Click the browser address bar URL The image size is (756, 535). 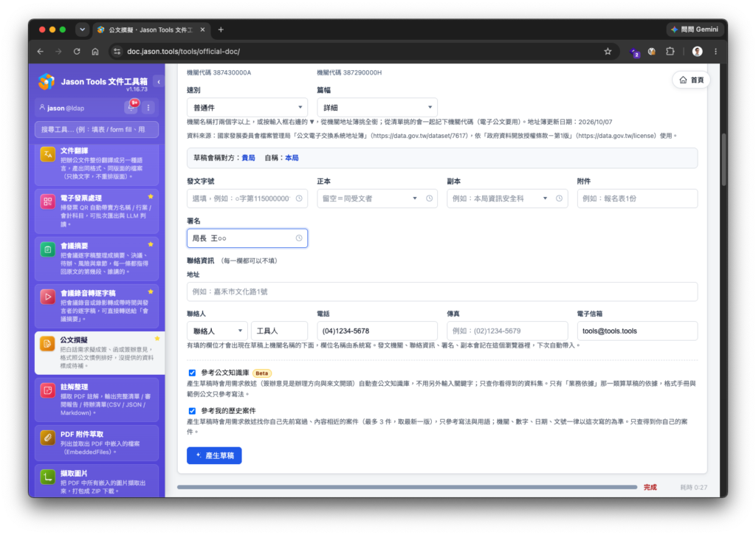(x=183, y=52)
